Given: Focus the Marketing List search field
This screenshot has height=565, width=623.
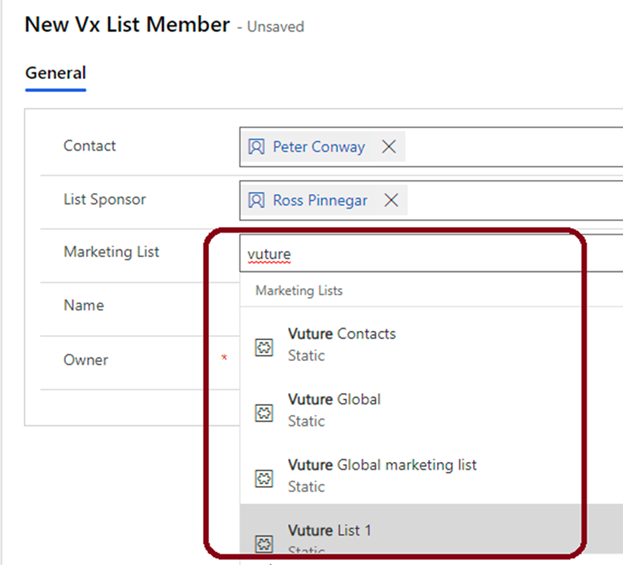Looking at the screenshot, I should (431, 253).
